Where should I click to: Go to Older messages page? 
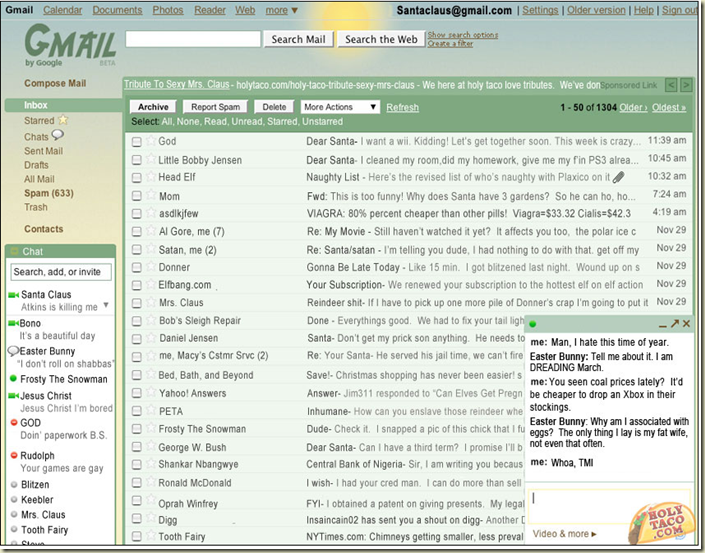click(633, 107)
